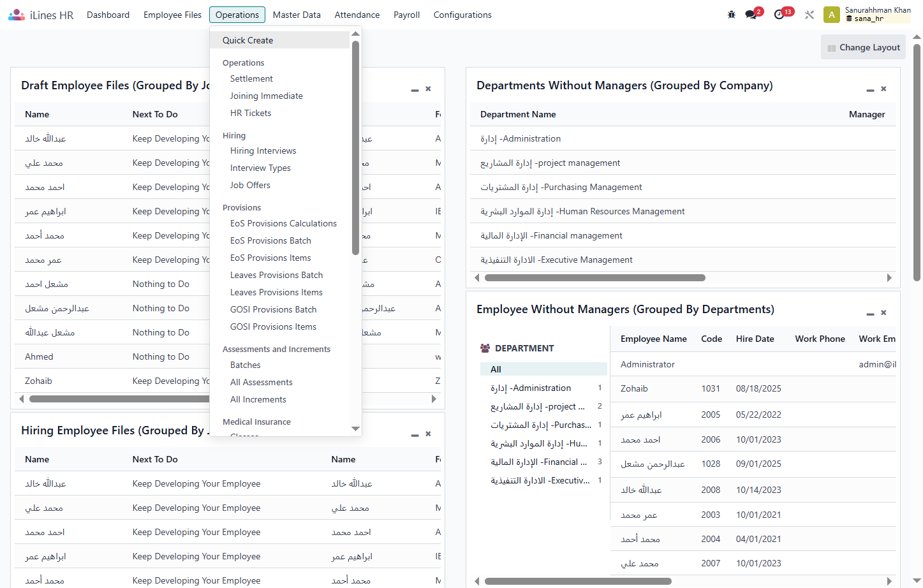Sort by the Hire Date column header
The height and width of the screenshot is (588, 923).
coord(755,339)
